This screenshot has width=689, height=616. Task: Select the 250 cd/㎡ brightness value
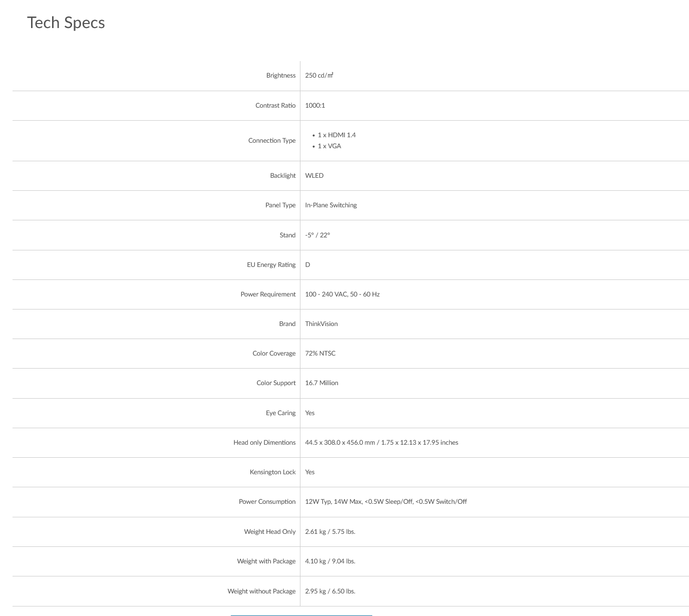pyautogui.click(x=319, y=76)
